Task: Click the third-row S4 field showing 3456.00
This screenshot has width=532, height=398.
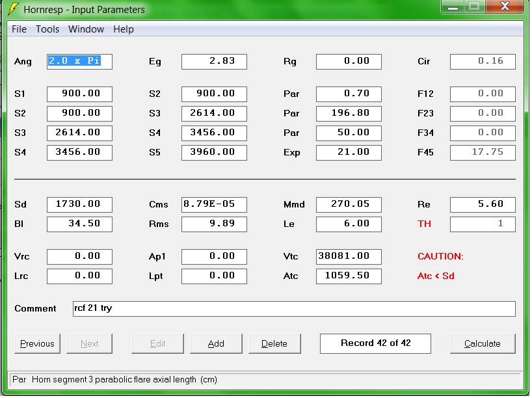Action: click(x=214, y=133)
